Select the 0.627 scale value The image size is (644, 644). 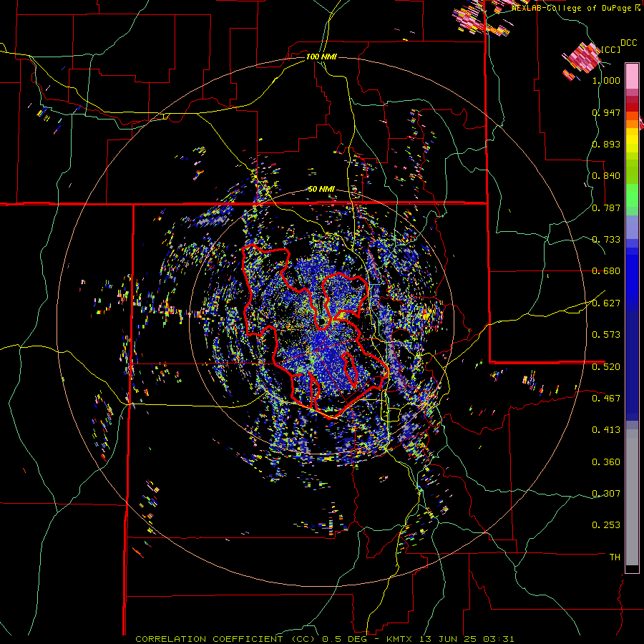(x=606, y=303)
